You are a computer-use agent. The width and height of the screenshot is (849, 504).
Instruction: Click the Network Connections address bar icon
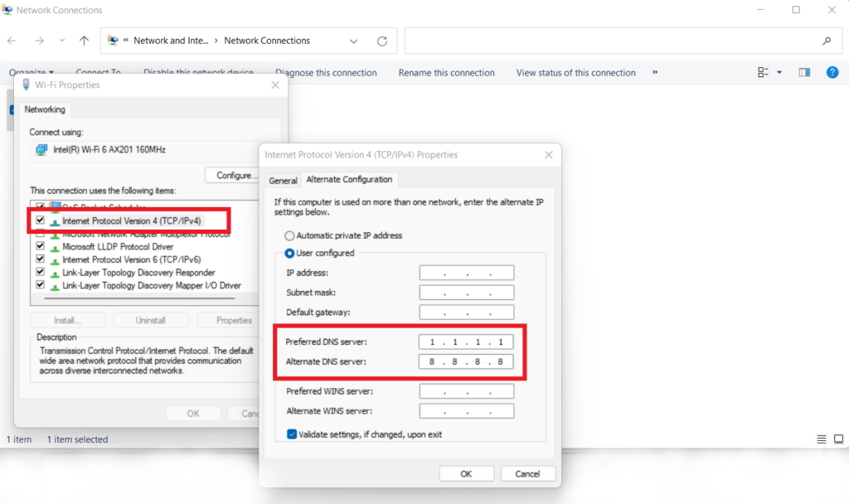pyautogui.click(x=113, y=40)
